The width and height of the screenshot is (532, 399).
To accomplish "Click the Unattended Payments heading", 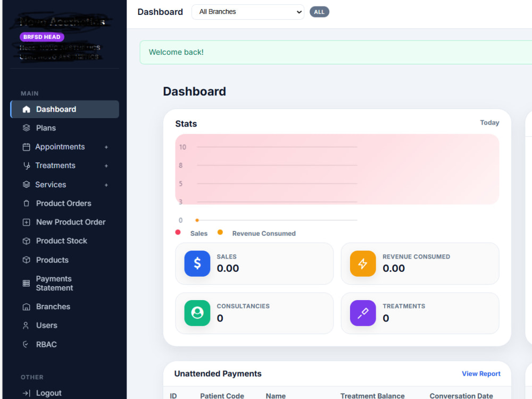I will point(218,373).
